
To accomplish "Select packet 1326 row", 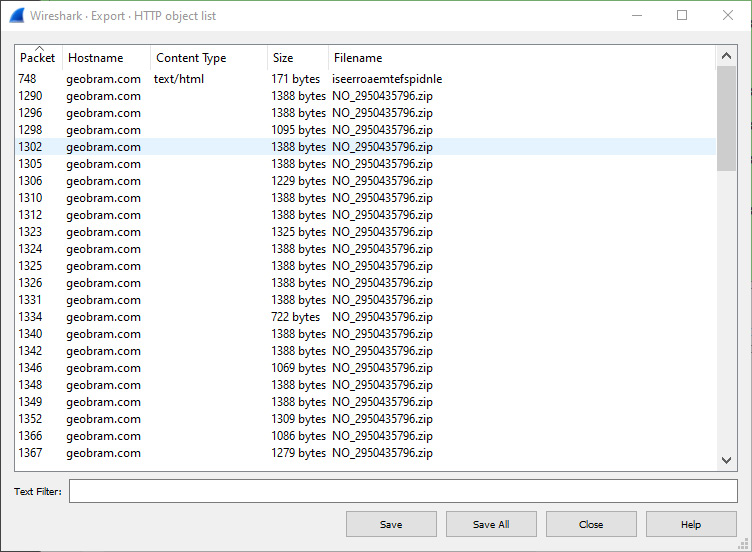I will 365,283.
